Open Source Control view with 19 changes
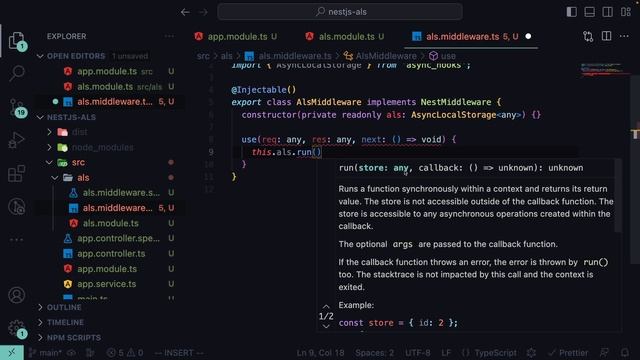 tap(17, 108)
